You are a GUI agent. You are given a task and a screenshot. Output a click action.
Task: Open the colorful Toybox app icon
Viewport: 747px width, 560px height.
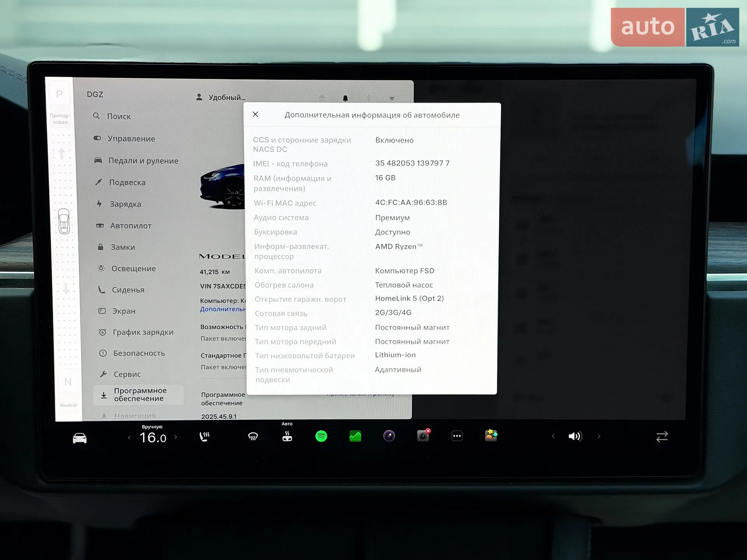pos(491,435)
